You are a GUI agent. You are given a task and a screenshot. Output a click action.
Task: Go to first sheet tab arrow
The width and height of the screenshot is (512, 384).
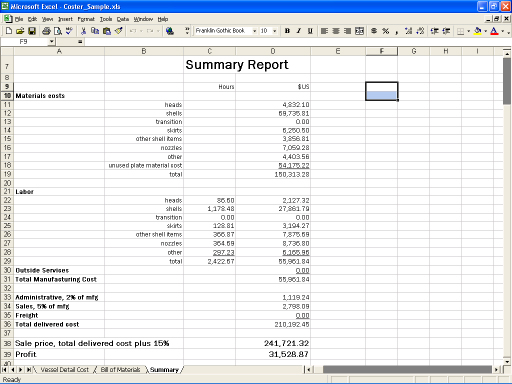pyautogui.click(x=5, y=370)
